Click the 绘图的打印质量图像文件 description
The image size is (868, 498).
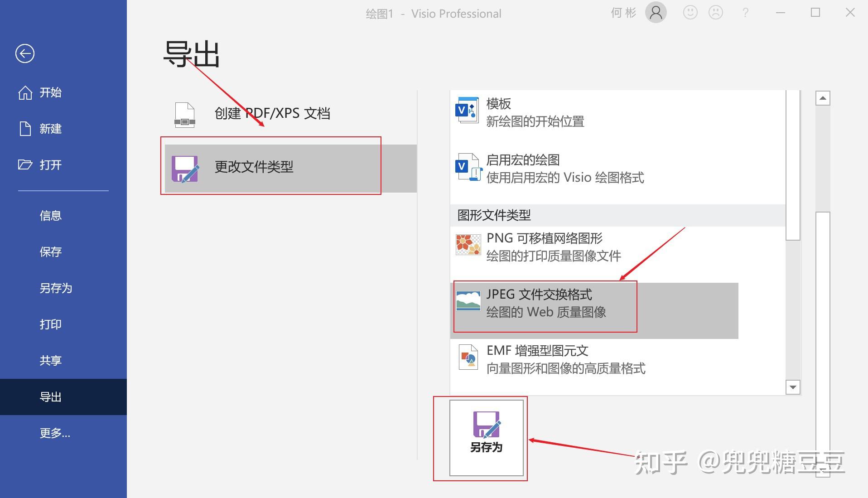point(553,256)
